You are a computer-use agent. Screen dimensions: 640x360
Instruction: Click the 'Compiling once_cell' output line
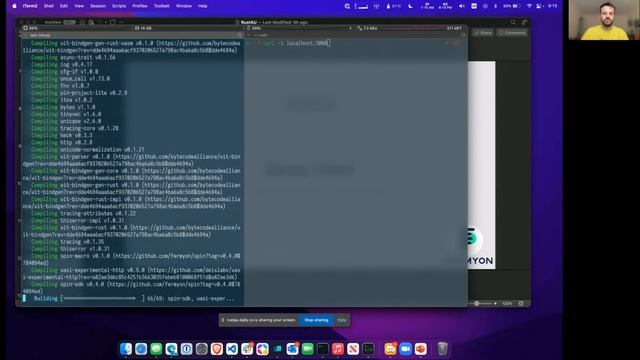71,78
